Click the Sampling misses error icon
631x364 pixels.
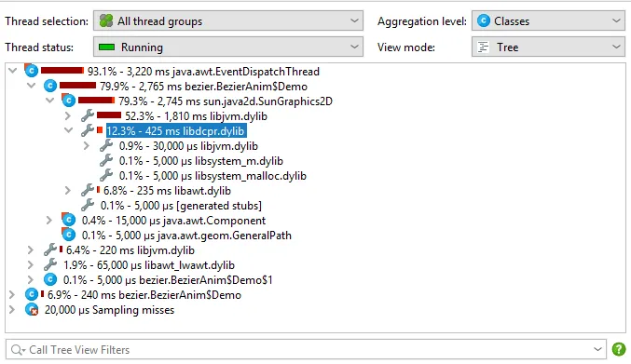(32, 310)
